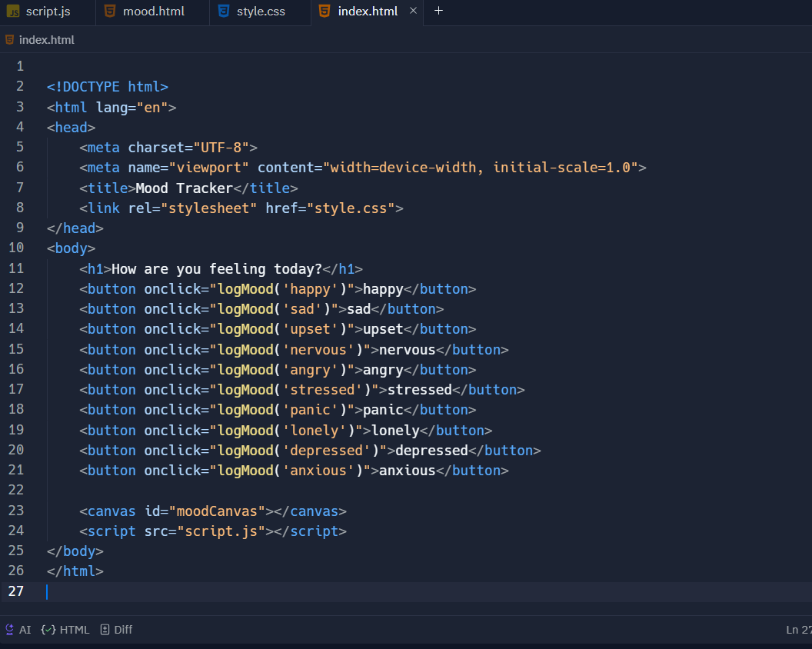The width and height of the screenshot is (812, 649).
Task: Click the Mood Tracker title text
Action: [184, 188]
